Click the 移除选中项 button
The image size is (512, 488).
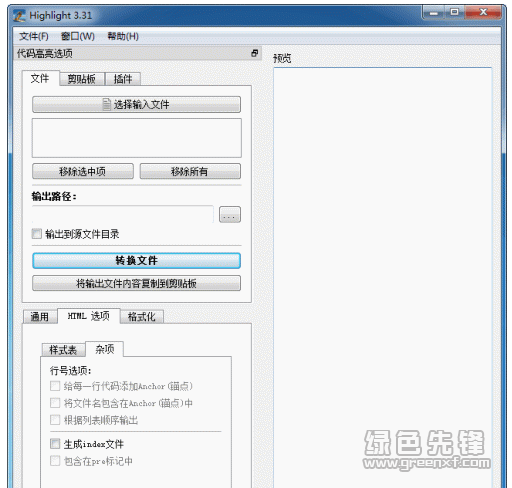point(83,171)
